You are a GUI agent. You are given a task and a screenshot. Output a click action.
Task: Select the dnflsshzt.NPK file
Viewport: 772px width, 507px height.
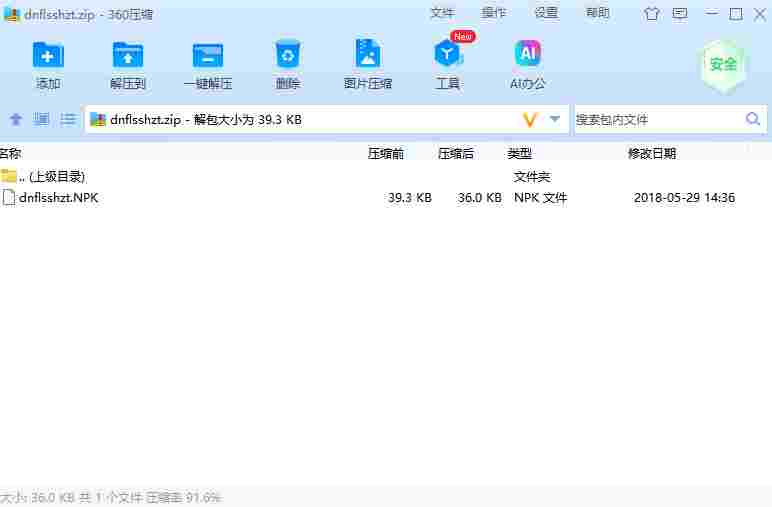[59, 198]
